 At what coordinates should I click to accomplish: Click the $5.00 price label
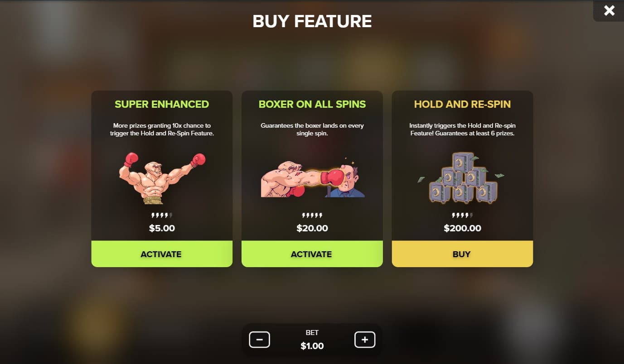click(162, 228)
